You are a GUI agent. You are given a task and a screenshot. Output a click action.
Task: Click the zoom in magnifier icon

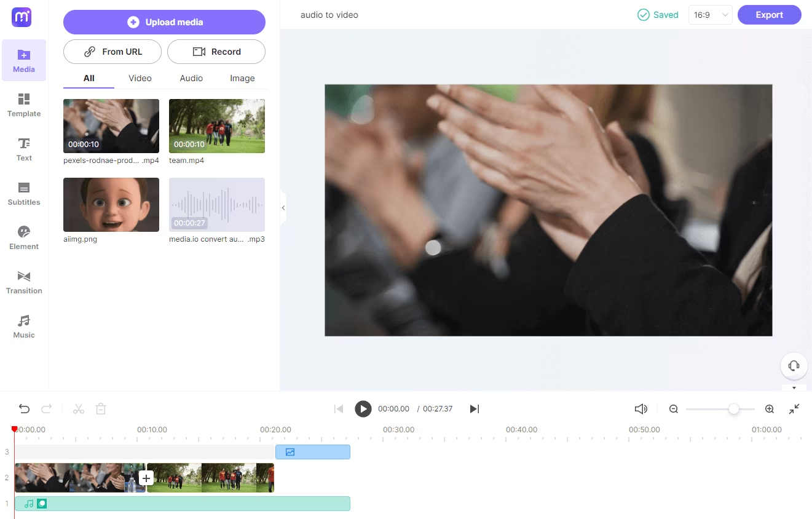pos(769,409)
